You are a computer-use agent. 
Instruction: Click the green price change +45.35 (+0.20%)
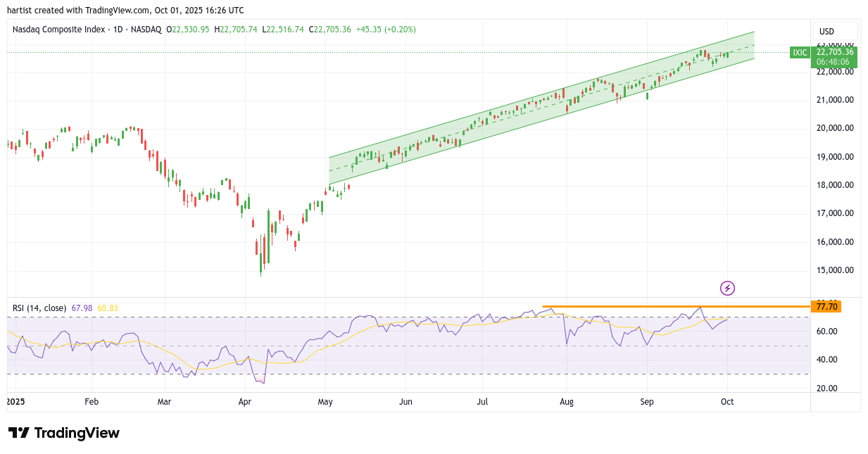[x=386, y=30]
